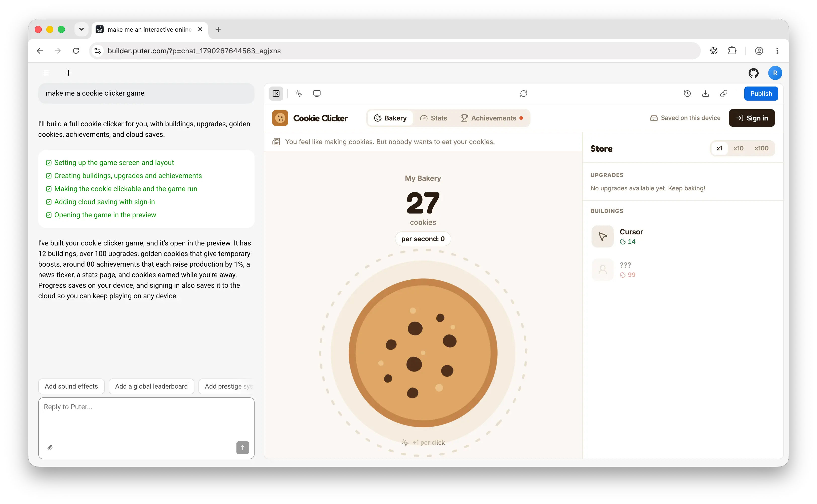
Task: Go back in browser history
Action: click(40, 51)
